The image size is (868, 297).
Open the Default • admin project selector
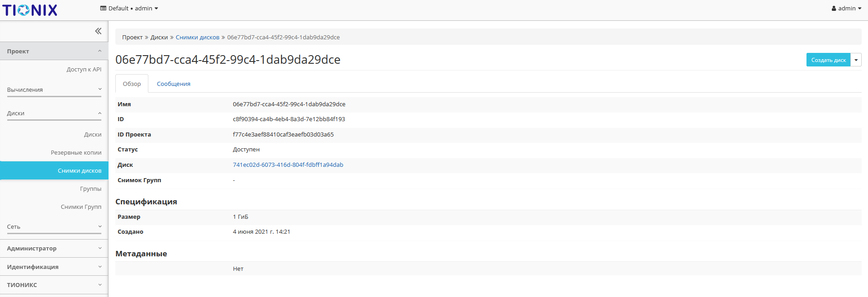129,9
